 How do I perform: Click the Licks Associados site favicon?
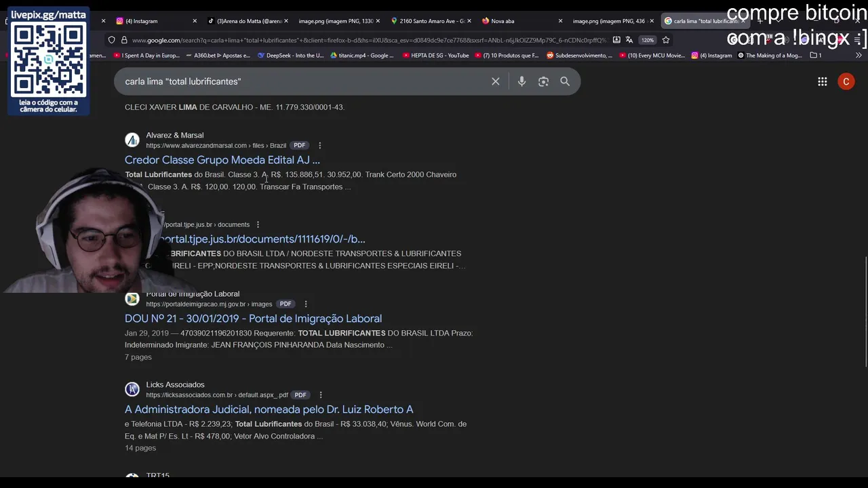pos(132,389)
